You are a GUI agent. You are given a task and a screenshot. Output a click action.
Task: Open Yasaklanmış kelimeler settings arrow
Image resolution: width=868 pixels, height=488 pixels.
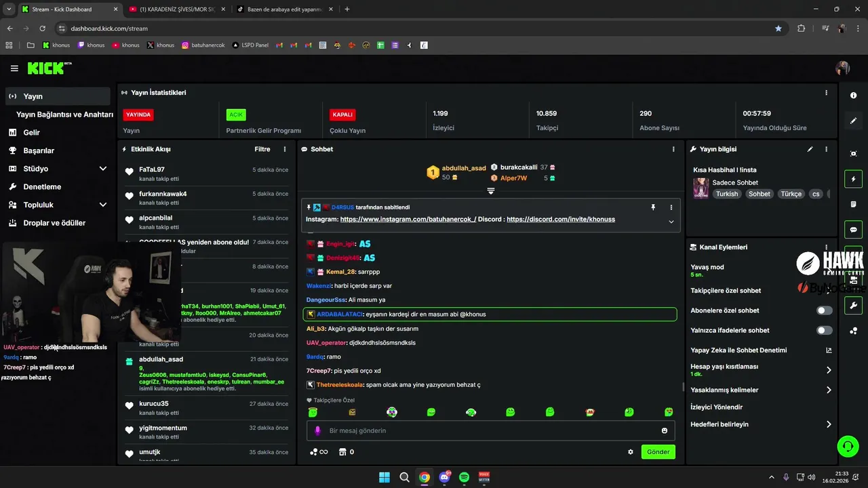[829, 390]
